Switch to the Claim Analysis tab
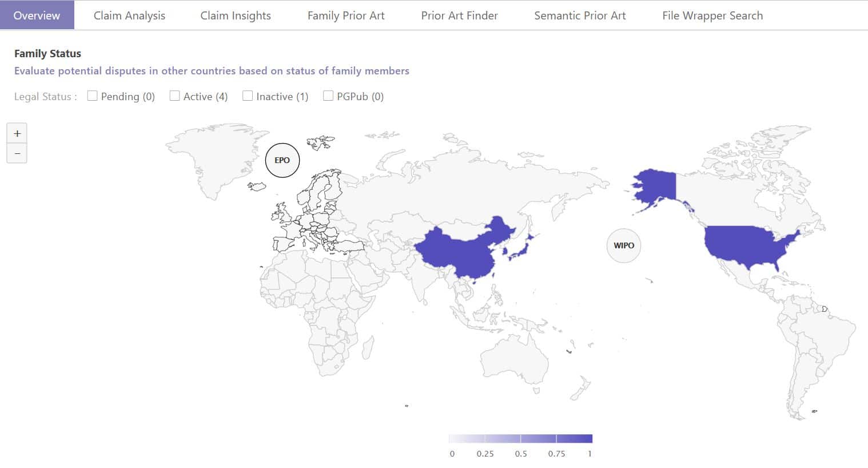The image size is (868, 468). 129,15
